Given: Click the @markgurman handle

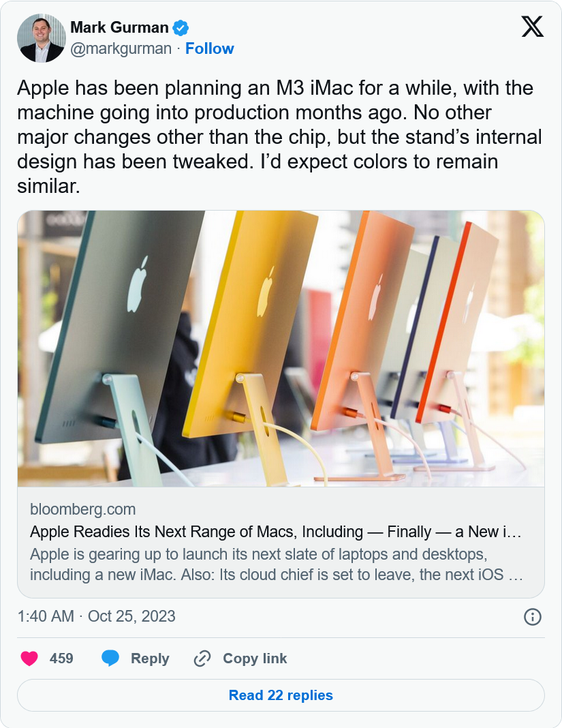Looking at the screenshot, I should pyautogui.click(x=121, y=49).
